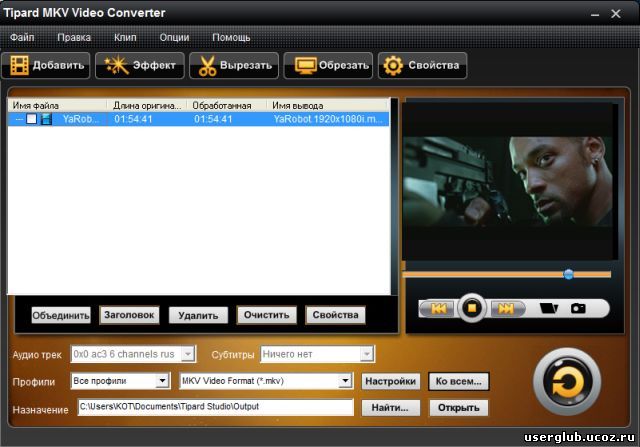The image size is (640, 447).
Task: Open the Помощь menu
Action: 231,38
